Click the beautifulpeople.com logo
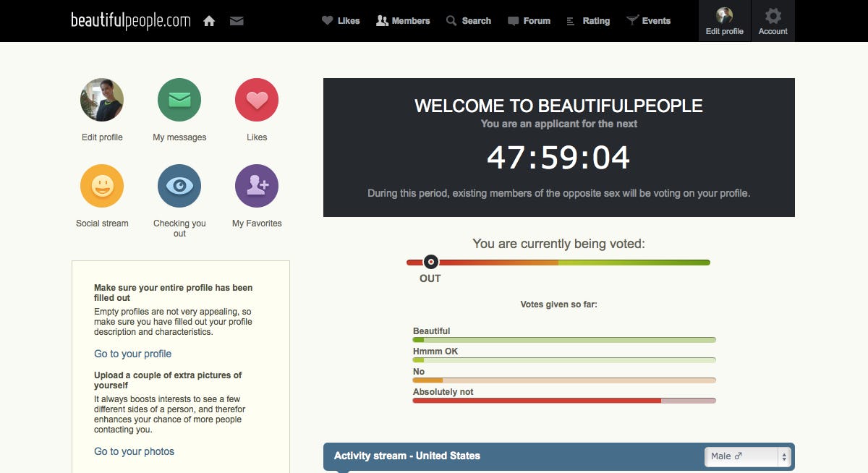The height and width of the screenshot is (473, 868). pyautogui.click(x=131, y=21)
